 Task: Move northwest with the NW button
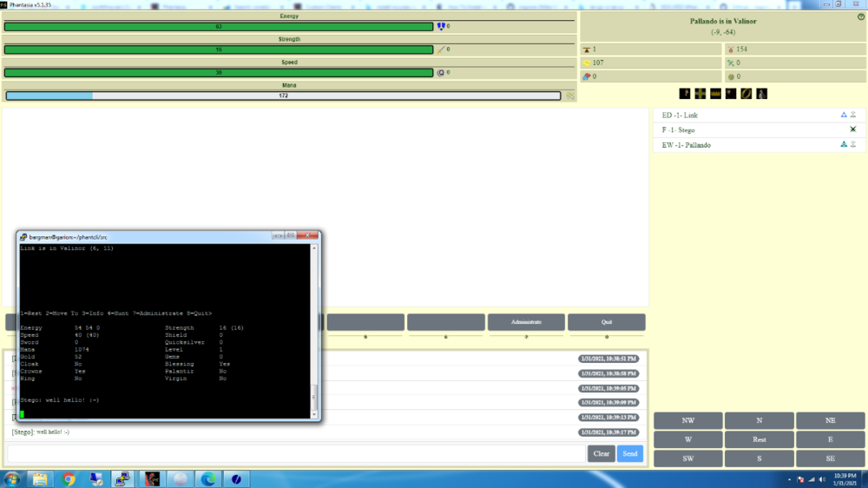tap(688, 420)
